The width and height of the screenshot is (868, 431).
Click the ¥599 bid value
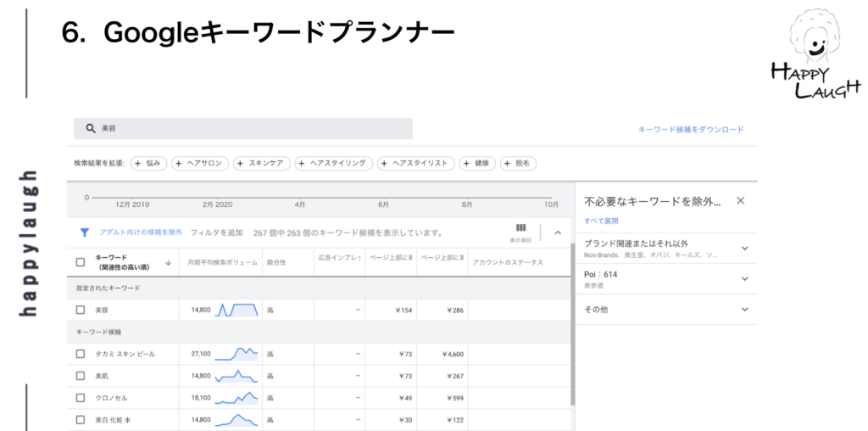(x=455, y=398)
